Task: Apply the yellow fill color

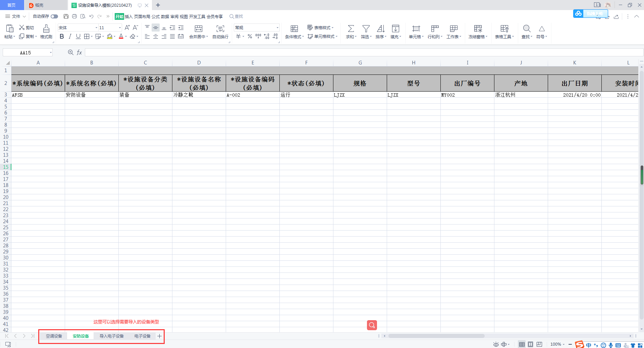Action: (x=110, y=37)
